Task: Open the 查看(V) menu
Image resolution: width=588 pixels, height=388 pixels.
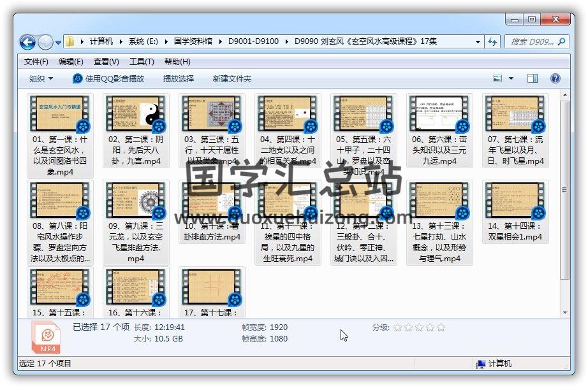Action: click(106, 62)
